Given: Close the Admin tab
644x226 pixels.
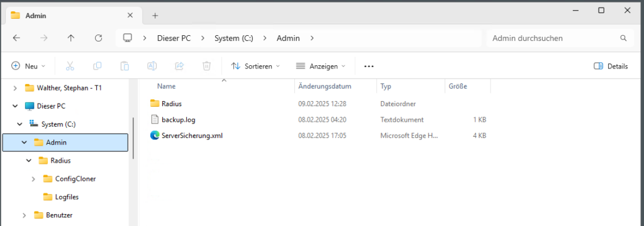Looking at the screenshot, I should tap(130, 16).
